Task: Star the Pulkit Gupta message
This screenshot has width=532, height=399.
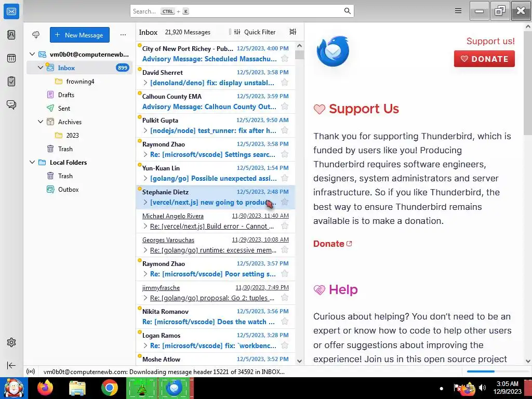Action: click(x=285, y=130)
